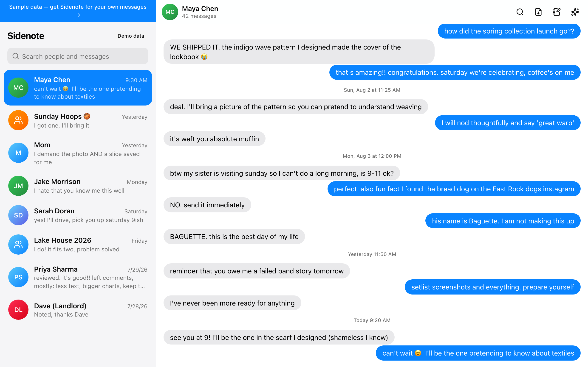
Task: Open search in conversation header
Action: pyautogui.click(x=520, y=12)
